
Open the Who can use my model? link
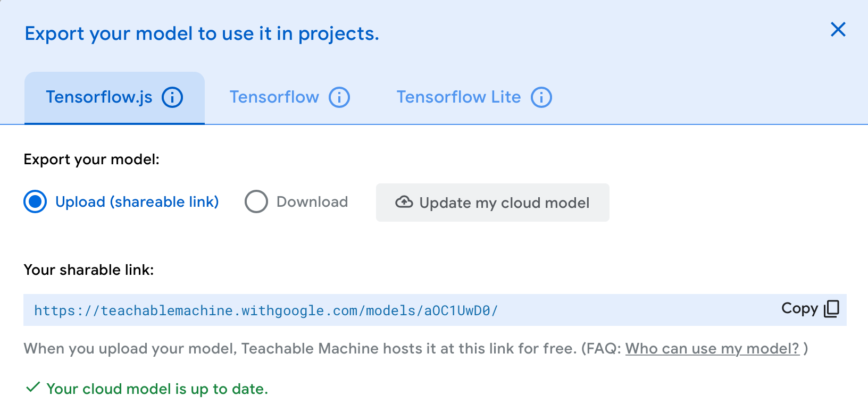point(713,349)
